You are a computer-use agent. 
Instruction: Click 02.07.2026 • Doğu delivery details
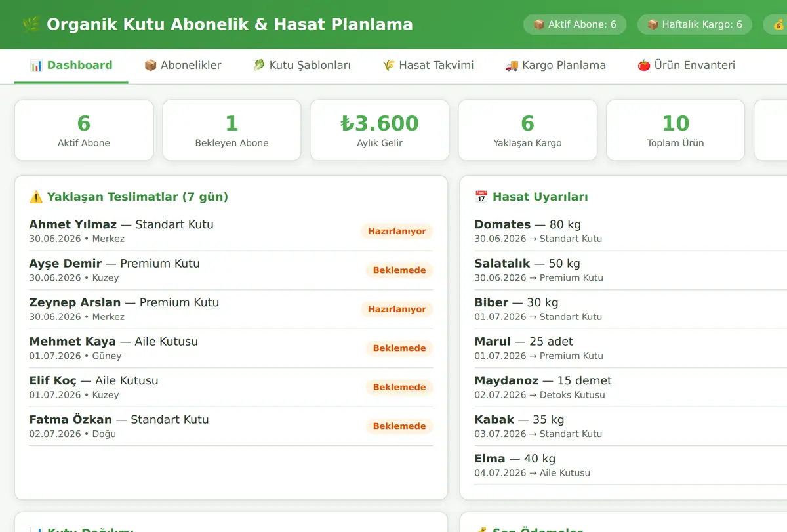[72, 434]
